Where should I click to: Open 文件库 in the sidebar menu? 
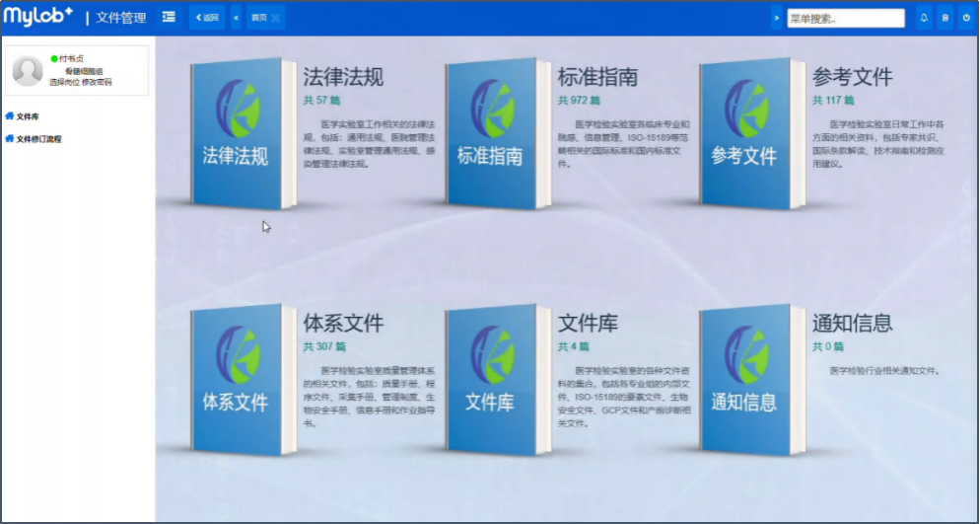(28, 116)
